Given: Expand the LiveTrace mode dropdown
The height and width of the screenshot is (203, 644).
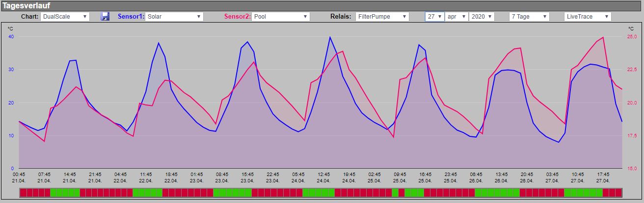Looking at the screenshot, I should pyautogui.click(x=588, y=16).
